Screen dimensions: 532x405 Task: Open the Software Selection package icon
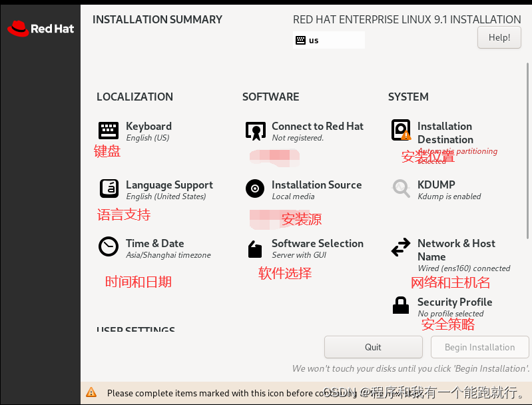pos(255,249)
